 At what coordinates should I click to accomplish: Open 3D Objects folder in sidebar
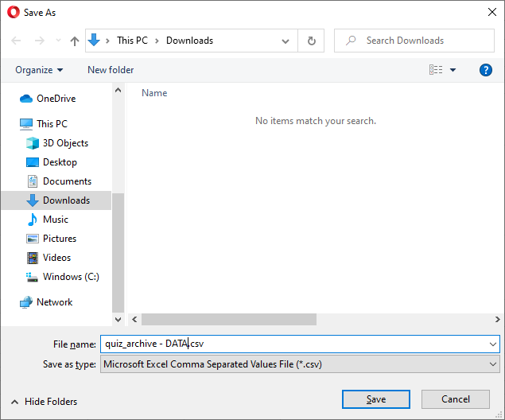click(x=65, y=143)
